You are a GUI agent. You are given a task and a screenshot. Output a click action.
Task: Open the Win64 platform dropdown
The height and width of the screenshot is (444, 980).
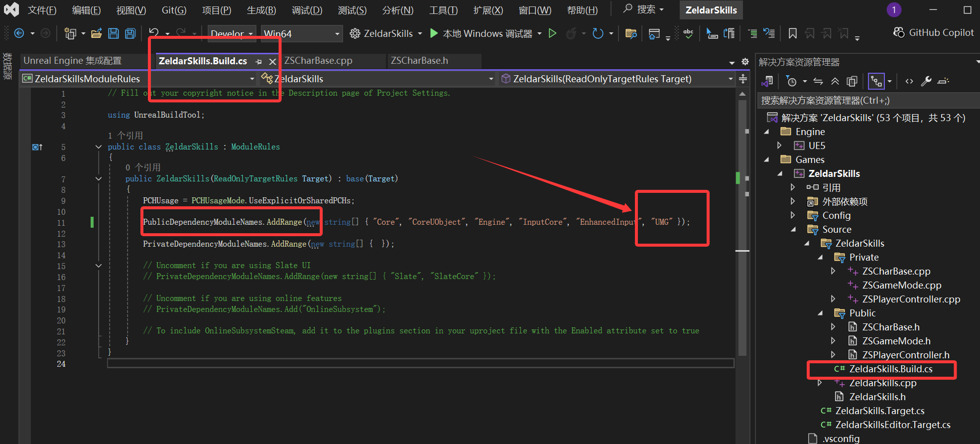302,34
